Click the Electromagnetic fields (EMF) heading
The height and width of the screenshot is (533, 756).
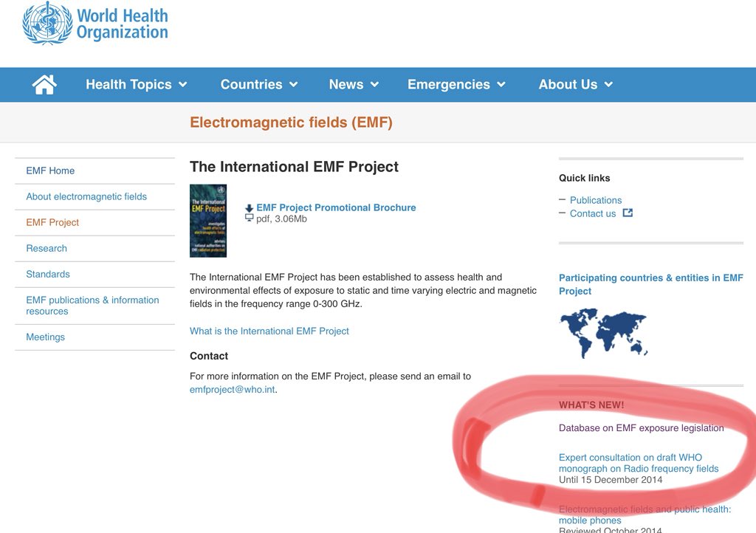tap(291, 123)
